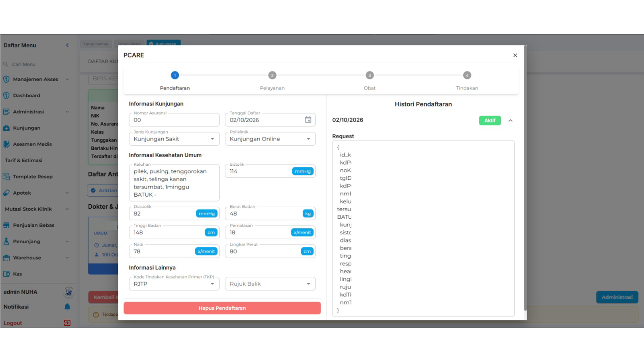Click the Hapus Pendaftaran button
The width and height of the screenshot is (644, 362).
click(x=222, y=308)
